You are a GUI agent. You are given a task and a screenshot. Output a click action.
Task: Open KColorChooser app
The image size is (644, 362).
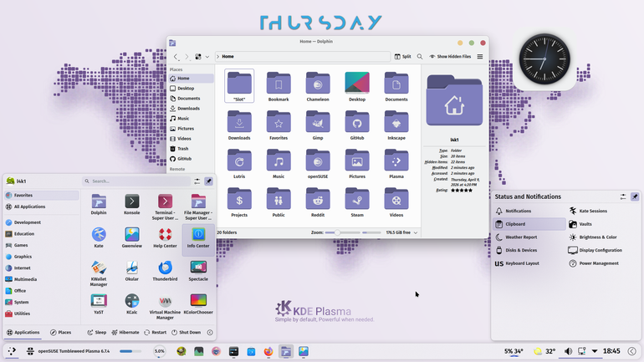pos(198,303)
